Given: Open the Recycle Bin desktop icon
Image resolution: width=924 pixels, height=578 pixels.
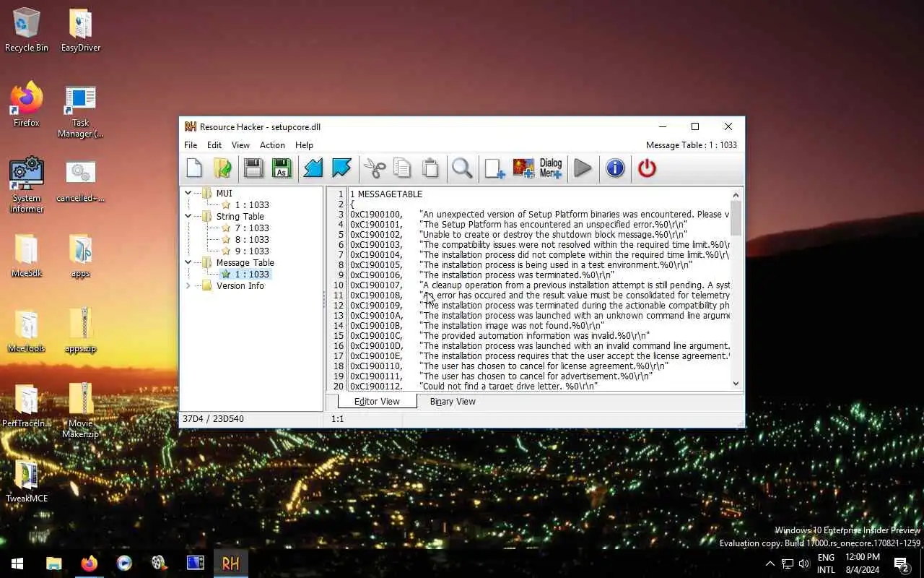Looking at the screenshot, I should pos(27,30).
